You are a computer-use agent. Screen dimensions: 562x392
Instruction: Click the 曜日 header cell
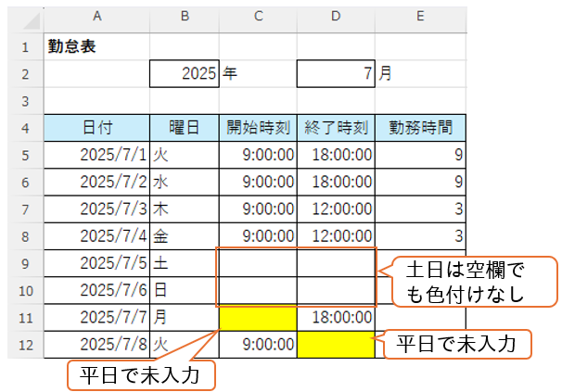click(x=185, y=128)
